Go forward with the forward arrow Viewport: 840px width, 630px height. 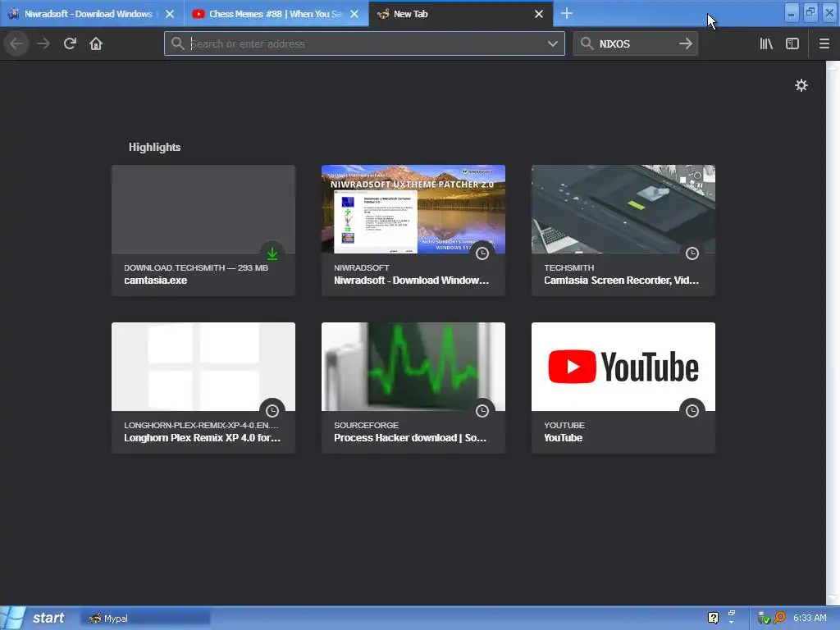tap(43, 44)
